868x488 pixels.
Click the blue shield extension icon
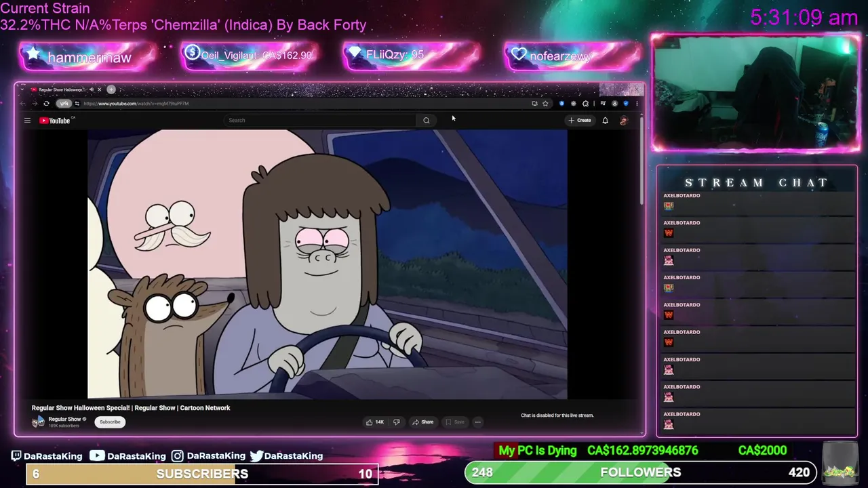(625, 104)
